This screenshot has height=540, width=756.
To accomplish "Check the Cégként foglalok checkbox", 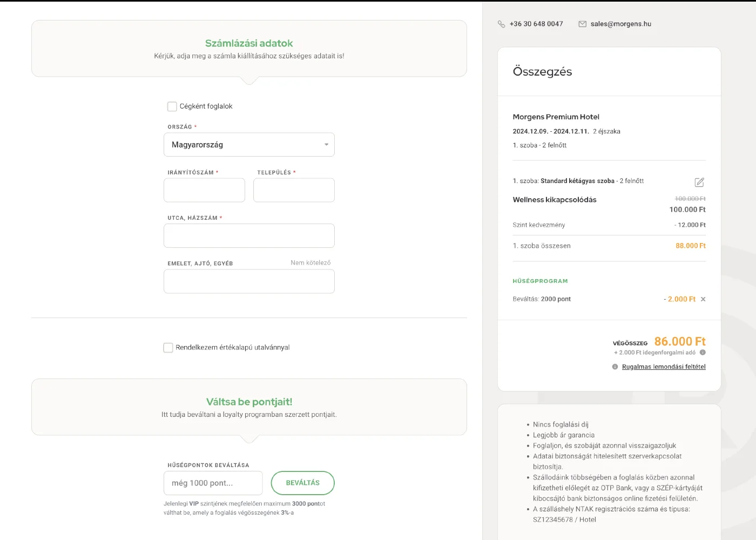I will pyautogui.click(x=172, y=106).
